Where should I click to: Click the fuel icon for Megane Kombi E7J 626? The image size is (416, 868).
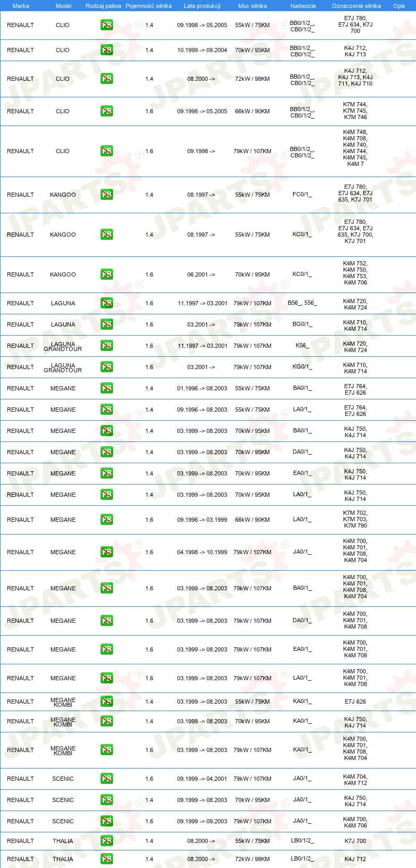coord(107,702)
